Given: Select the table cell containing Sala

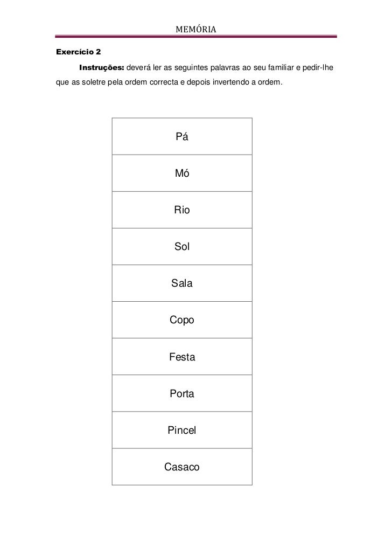Looking at the screenshot, I should point(182,283).
